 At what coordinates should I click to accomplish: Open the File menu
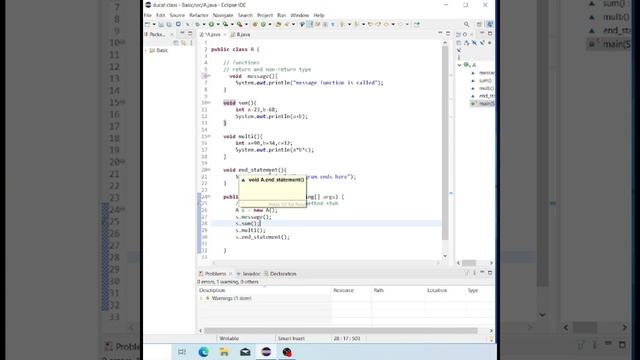click(148, 15)
